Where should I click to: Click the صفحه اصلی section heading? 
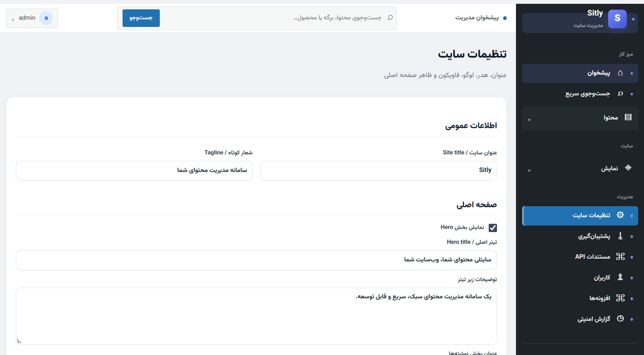pos(477,204)
